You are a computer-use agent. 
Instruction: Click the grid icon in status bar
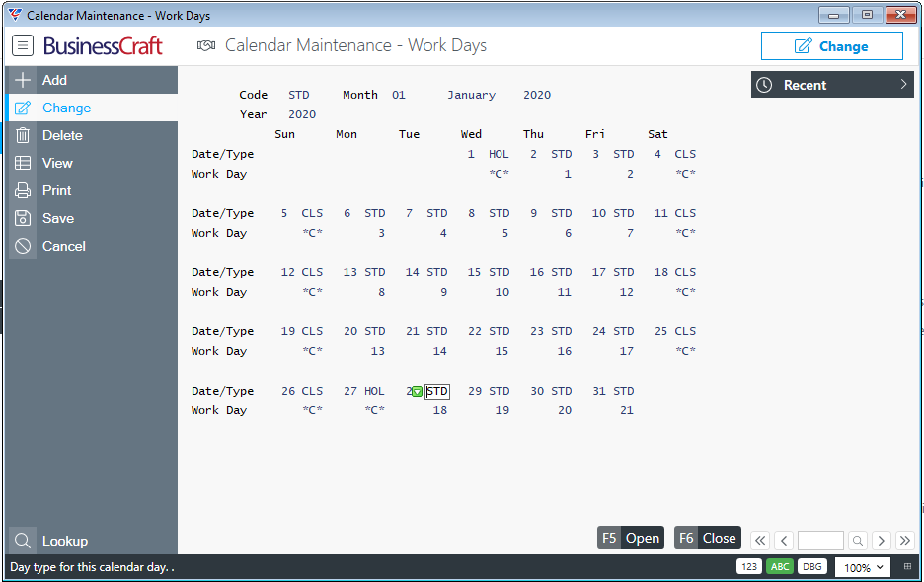[907, 566]
